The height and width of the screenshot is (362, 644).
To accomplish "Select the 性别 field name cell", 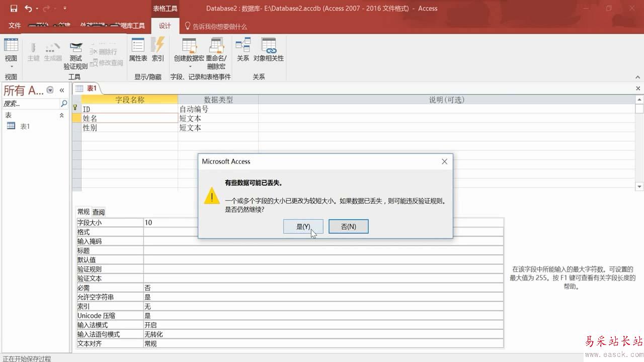I will [x=130, y=128].
